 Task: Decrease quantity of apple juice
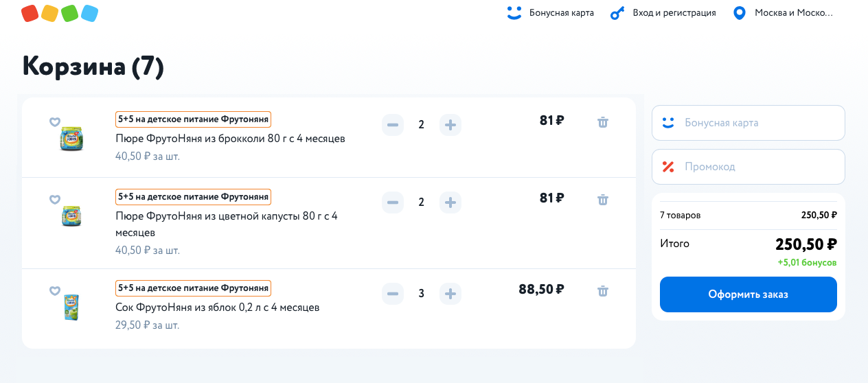(393, 294)
